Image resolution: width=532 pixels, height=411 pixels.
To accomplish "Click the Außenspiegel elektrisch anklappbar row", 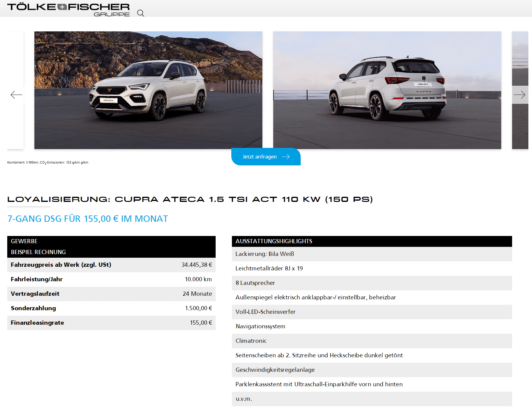I will [372, 297].
